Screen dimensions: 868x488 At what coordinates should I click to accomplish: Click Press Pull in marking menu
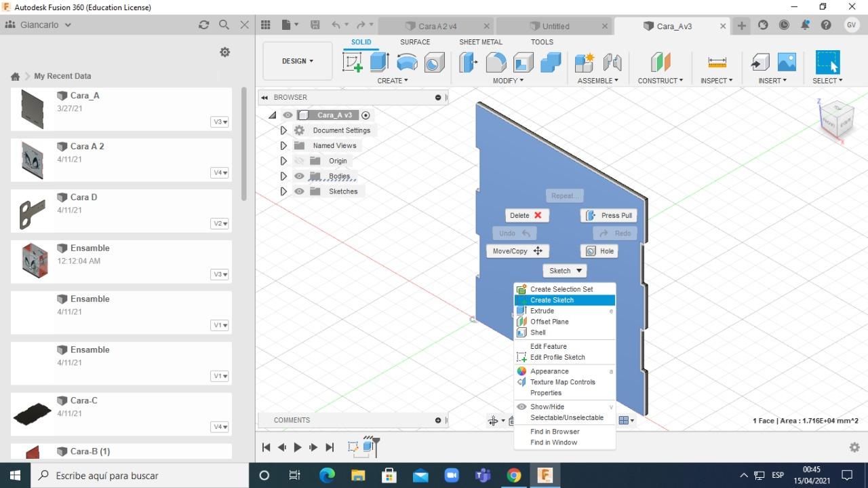[609, 215]
